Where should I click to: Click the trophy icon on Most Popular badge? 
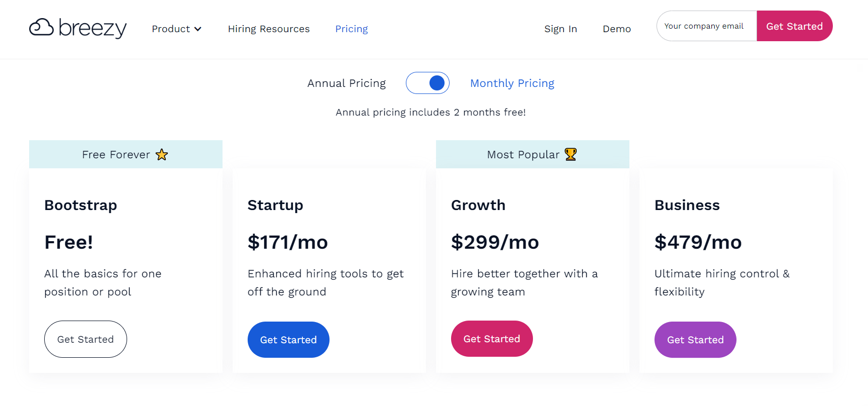tap(570, 154)
